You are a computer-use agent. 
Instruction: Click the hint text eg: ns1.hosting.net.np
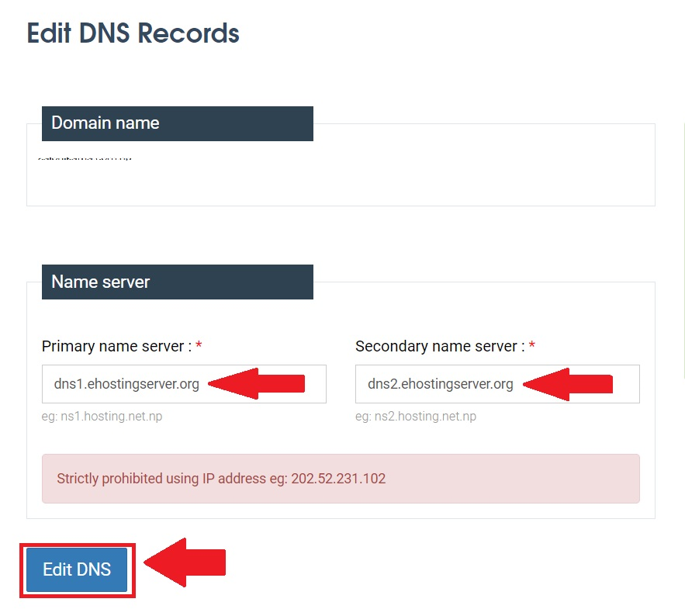[102, 417]
